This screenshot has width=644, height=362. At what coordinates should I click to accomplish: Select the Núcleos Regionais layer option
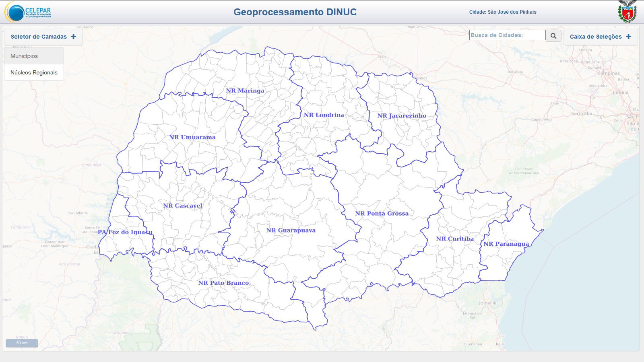[34, 72]
